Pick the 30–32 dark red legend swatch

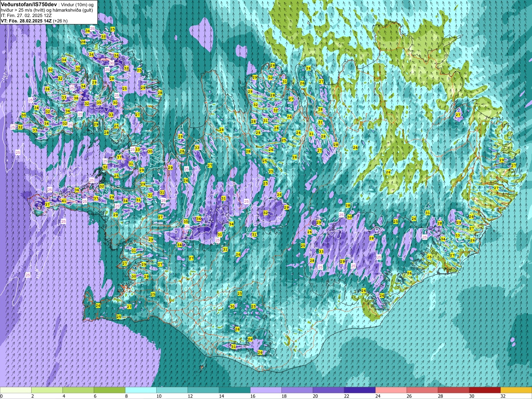(485, 390)
